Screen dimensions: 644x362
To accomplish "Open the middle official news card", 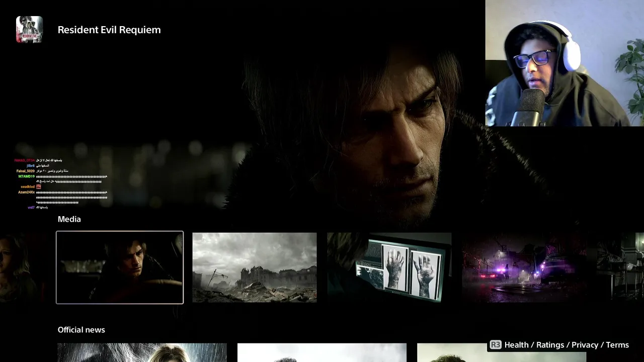I will [322, 352].
